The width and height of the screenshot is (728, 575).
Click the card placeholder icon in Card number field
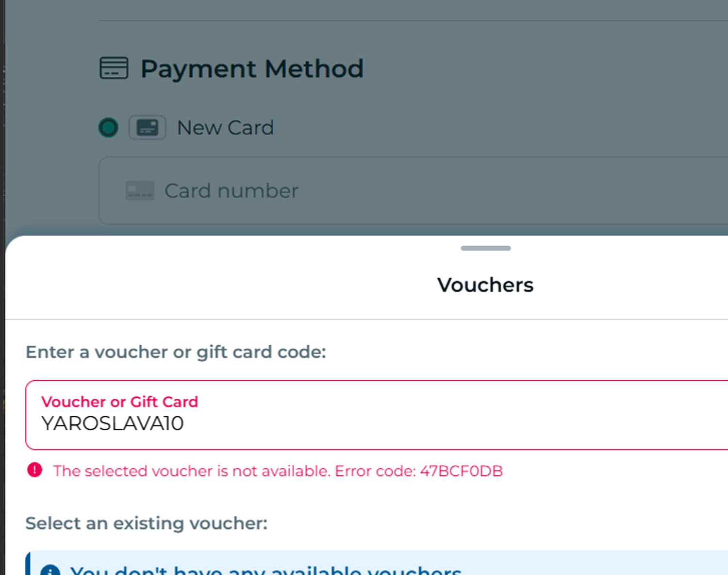pos(140,191)
